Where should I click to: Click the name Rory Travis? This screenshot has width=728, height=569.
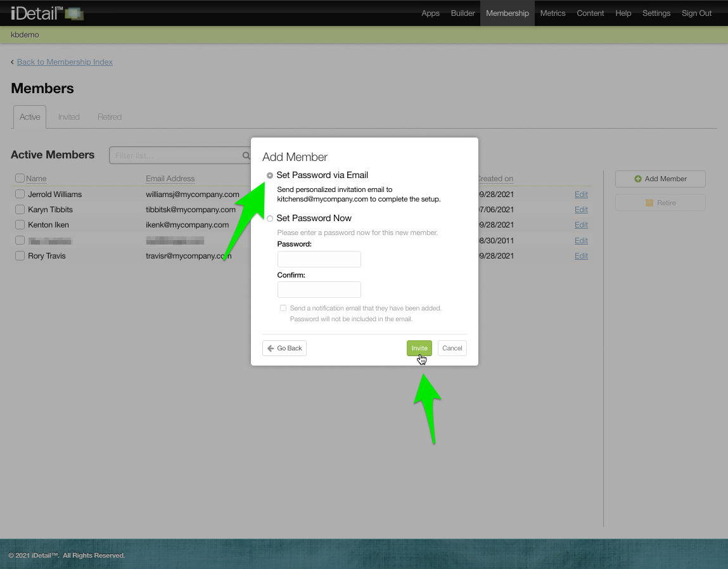47,256
